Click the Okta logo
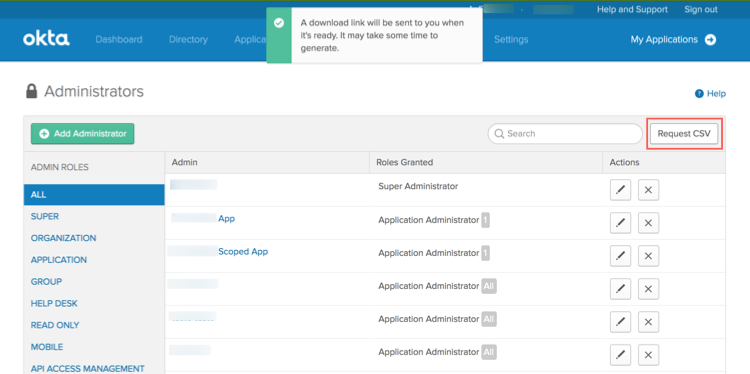The image size is (750, 374). pyautogui.click(x=46, y=39)
